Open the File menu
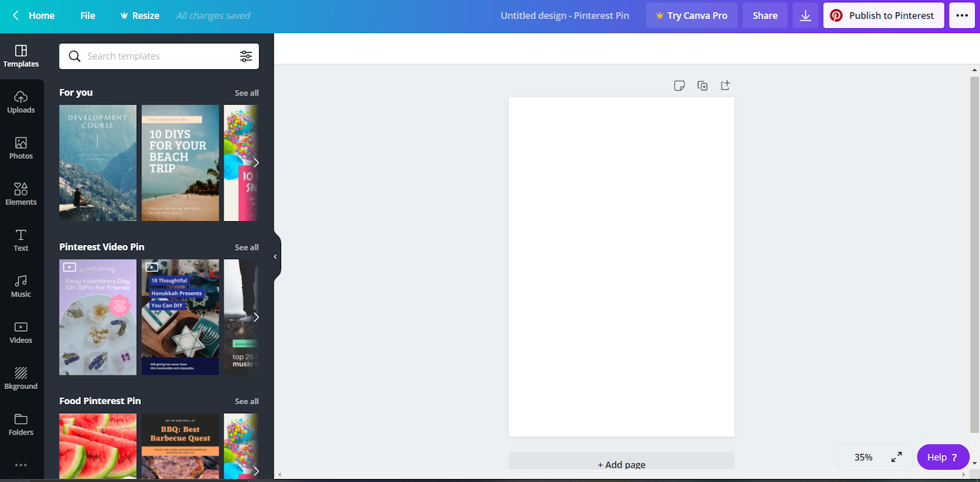Image resolution: width=980 pixels, height=482 pixels. 88,15
